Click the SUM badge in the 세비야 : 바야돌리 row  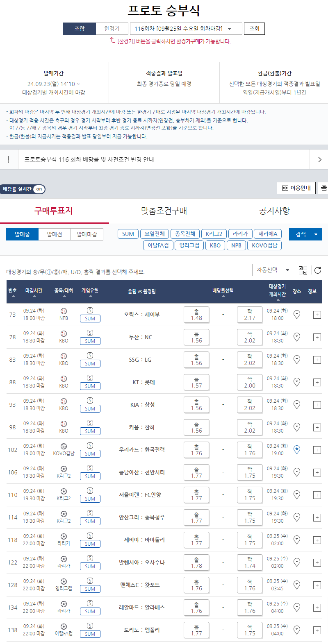click(x=90, y=544)
